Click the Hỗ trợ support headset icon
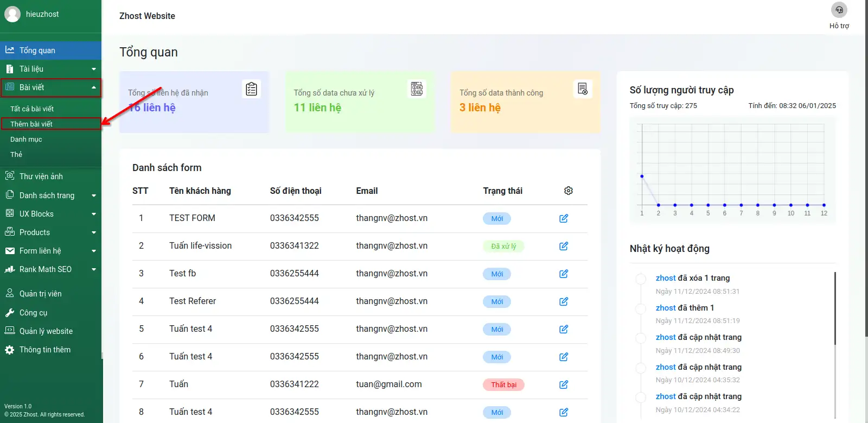This screenshot has height=423, width=868. tap(839, 10)
